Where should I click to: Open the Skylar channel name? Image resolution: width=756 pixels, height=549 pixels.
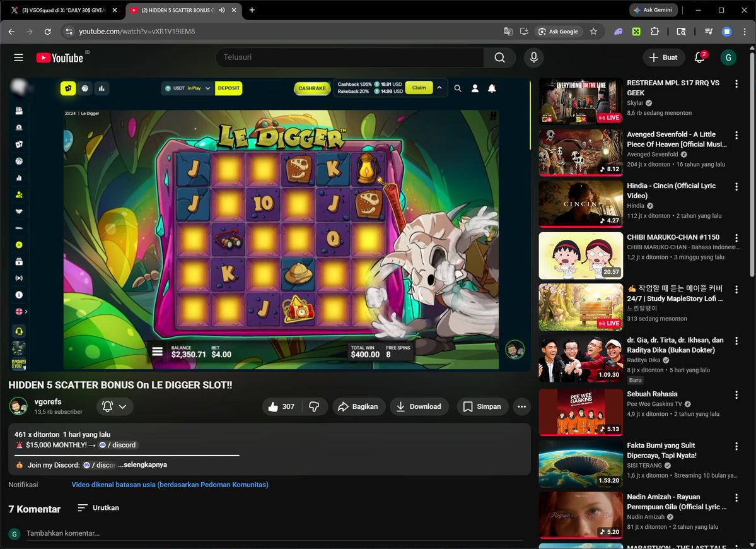click(635, 103)
